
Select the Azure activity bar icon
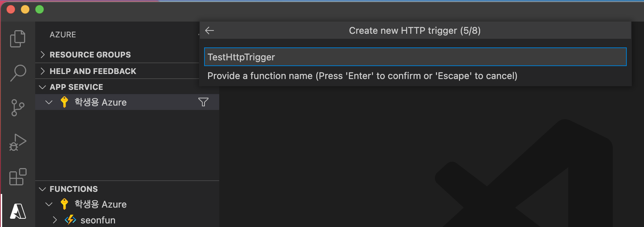18,211
